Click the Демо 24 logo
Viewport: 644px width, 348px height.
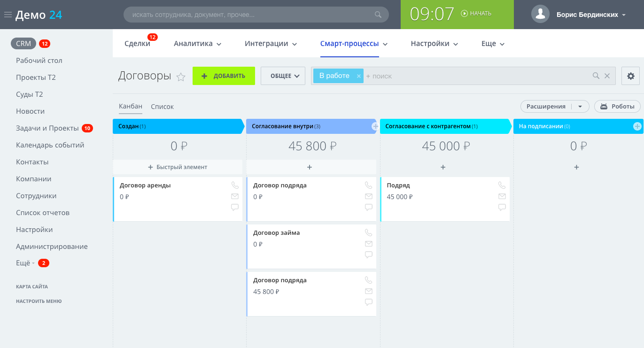(x=39, y=15)
